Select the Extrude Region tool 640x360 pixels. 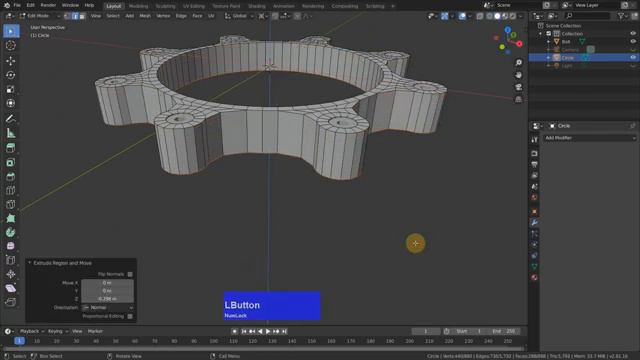tap(11, 148)
